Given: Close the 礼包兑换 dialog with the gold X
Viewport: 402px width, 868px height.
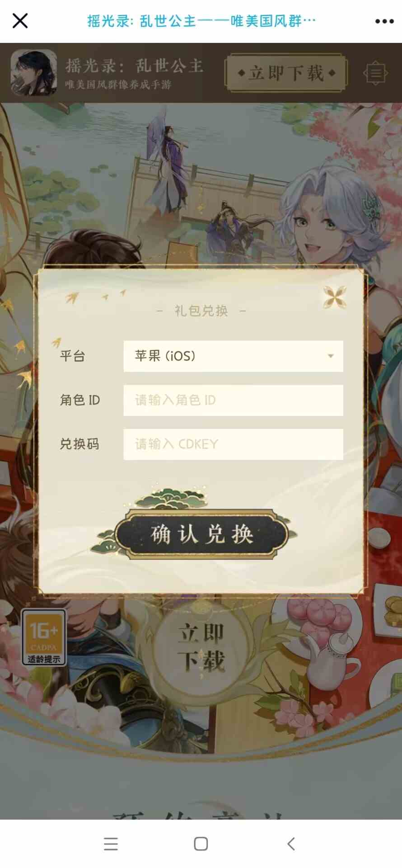Looking at the screenshot, I should (x=335, y=297).
